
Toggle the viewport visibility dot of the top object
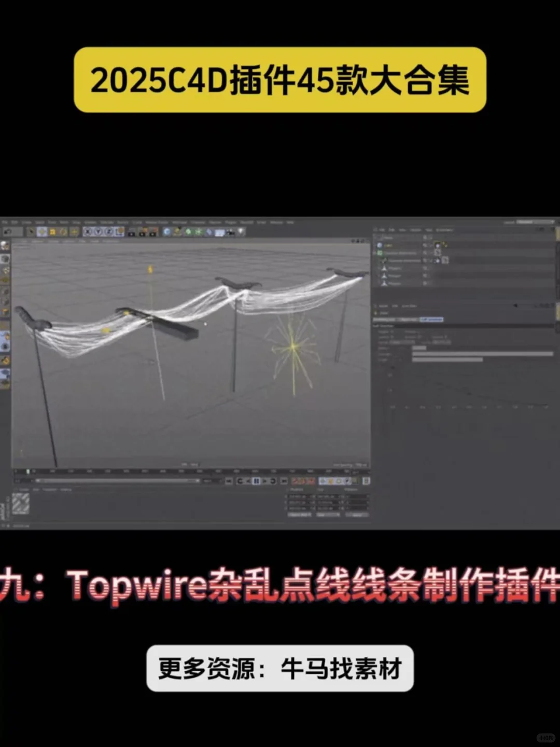click(x=426, y=238)
